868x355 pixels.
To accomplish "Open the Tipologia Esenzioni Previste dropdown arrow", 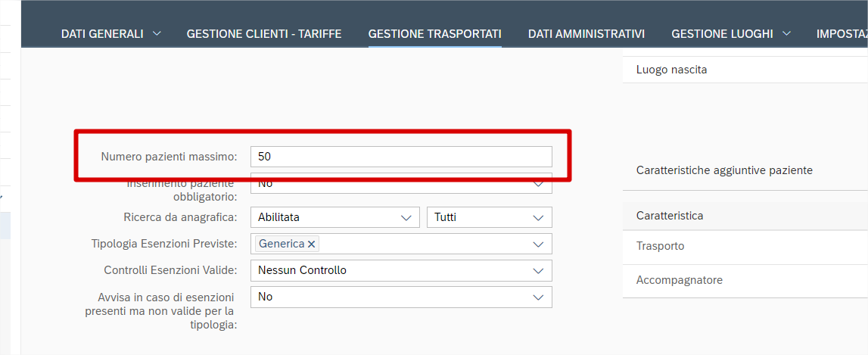I will [538, 244].
